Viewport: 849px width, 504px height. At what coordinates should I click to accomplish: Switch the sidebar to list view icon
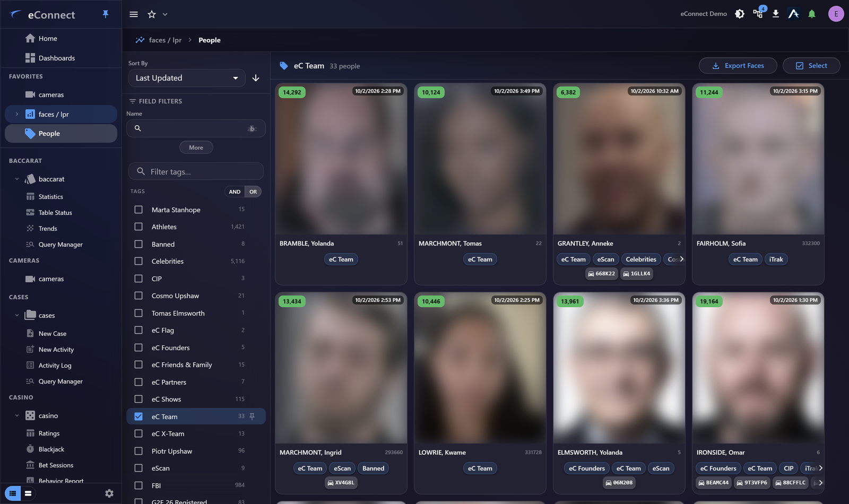[x=13, y=493]
